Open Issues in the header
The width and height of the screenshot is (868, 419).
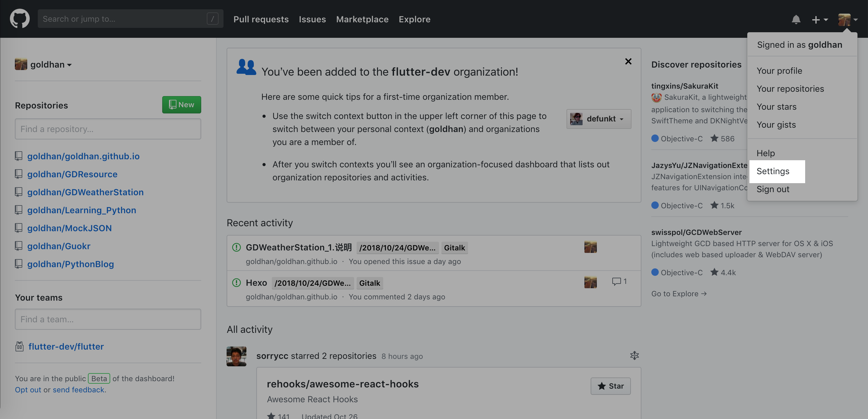pos(312,19)
